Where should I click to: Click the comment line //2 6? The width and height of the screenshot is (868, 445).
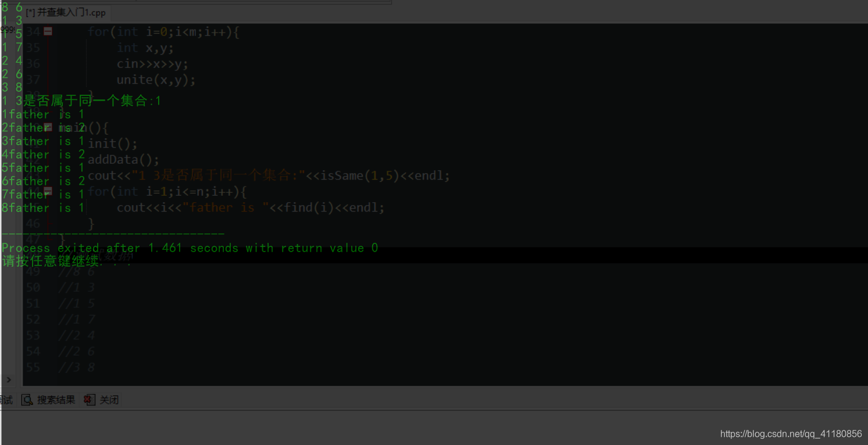point(76,351)
